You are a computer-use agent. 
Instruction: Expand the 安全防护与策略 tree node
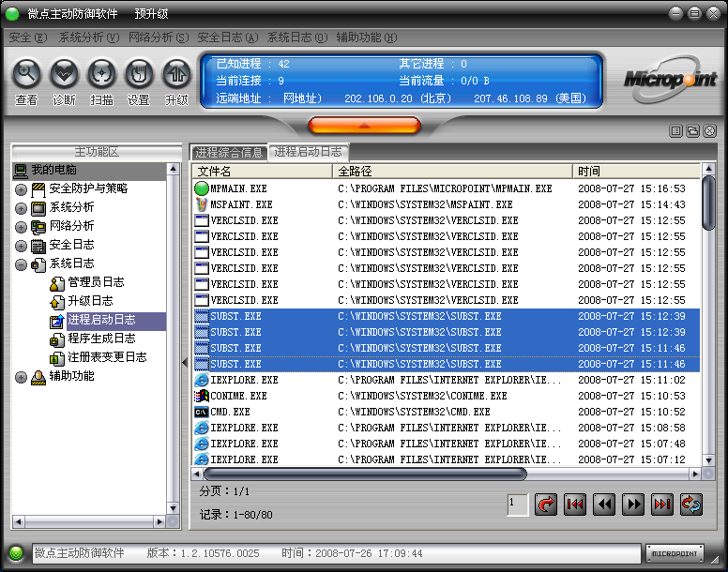[x=21, y=189]
